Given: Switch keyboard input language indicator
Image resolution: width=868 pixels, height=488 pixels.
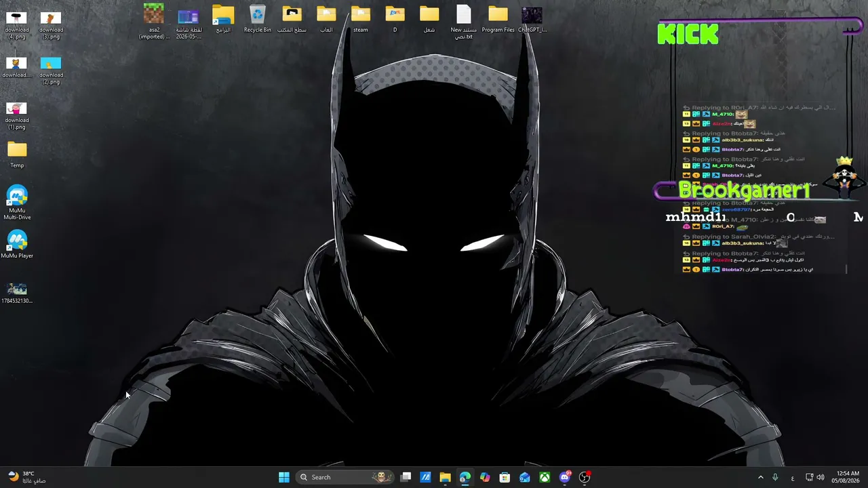Looking at the screenshot, I should (x=793, y=477).
